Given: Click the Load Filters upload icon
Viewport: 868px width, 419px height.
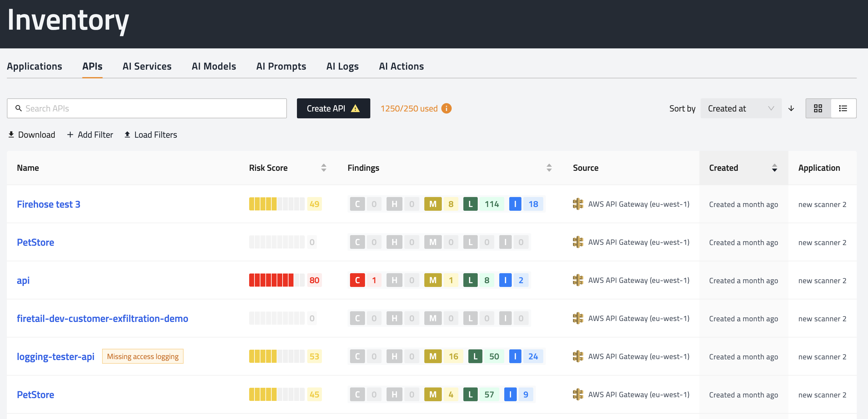Looking at the screenshot, I should click(x=127, y=135).
